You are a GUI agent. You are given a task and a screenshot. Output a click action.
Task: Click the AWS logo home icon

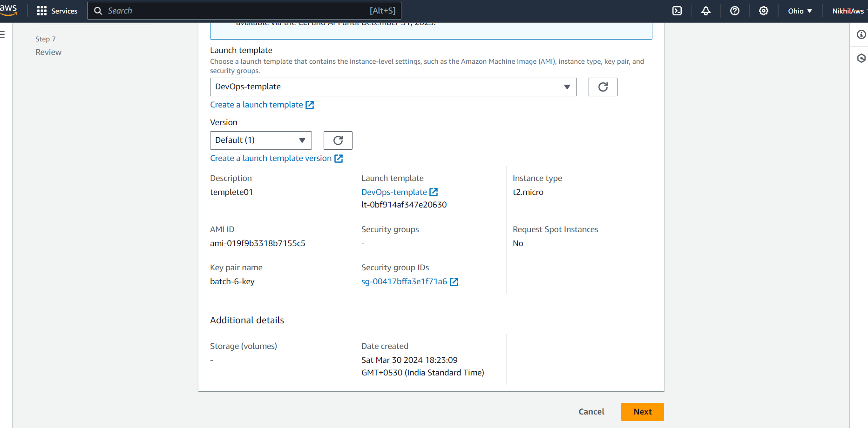click(x=8, y=10)
